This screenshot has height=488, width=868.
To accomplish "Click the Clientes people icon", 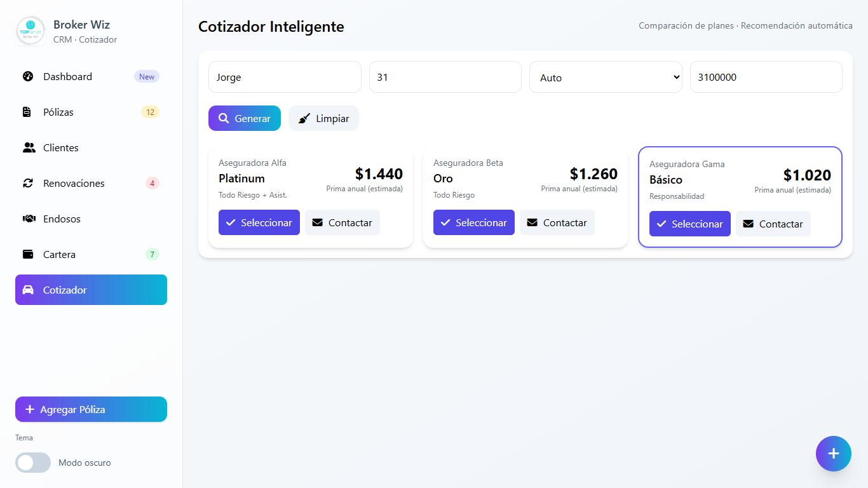I will click(29, 148).
